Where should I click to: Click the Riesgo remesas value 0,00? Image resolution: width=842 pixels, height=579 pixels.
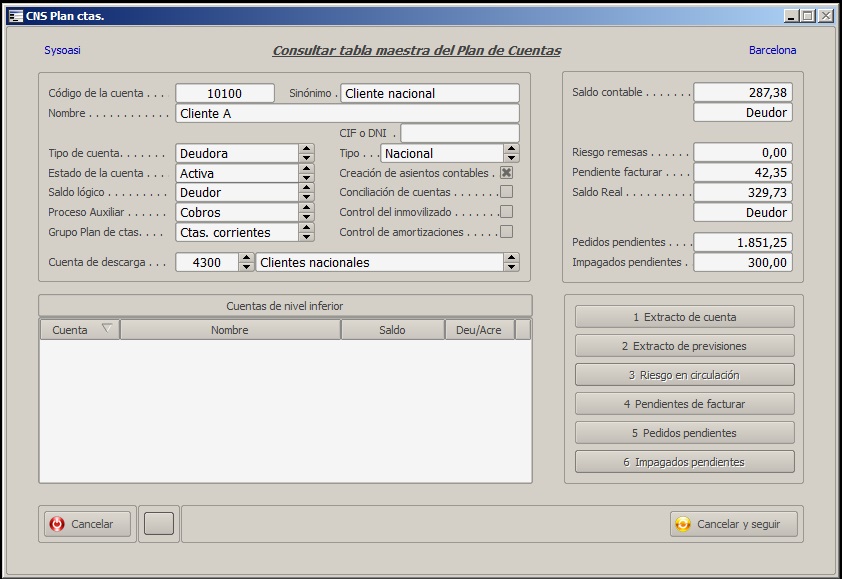743,153
